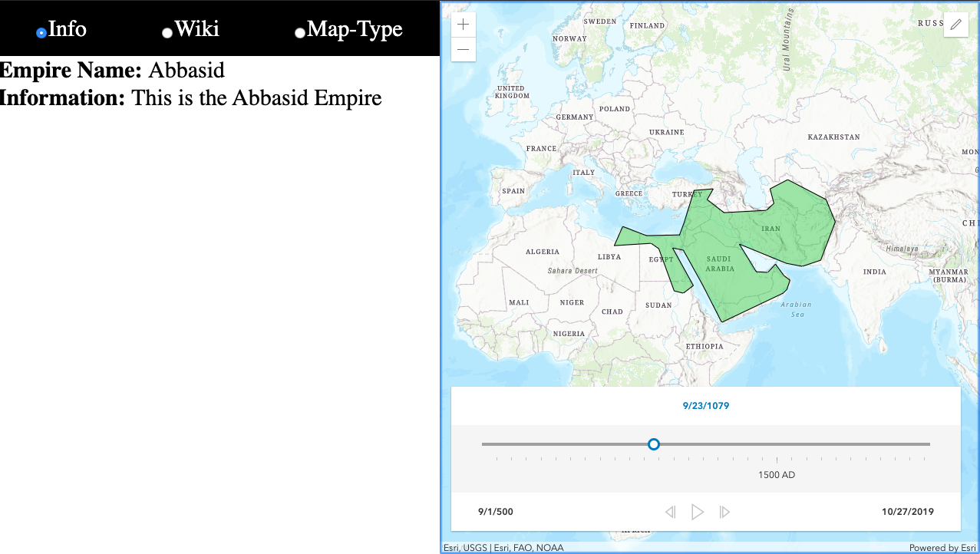Click the time slider thumb handle
The image size is (980, 554).
point(654,444)
